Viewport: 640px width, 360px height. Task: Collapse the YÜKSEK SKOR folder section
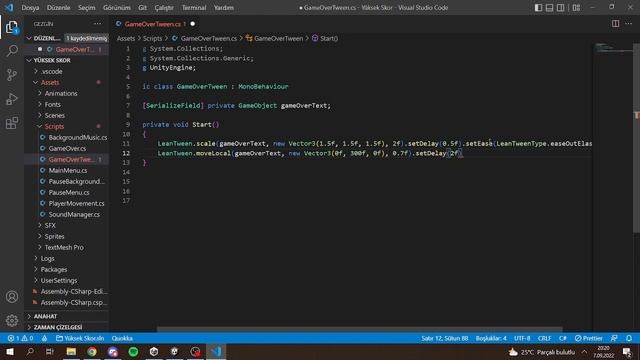(x=67, y=60)
